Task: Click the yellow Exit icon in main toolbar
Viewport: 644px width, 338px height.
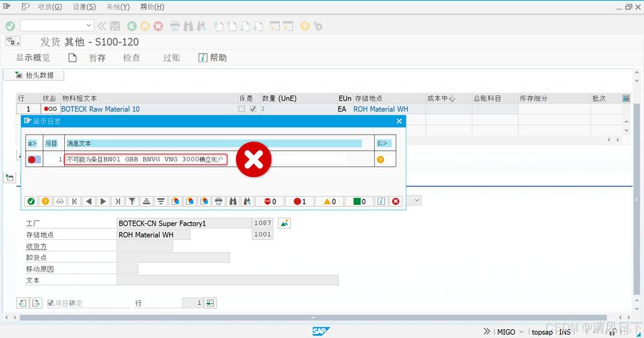Action: (145, 26)
